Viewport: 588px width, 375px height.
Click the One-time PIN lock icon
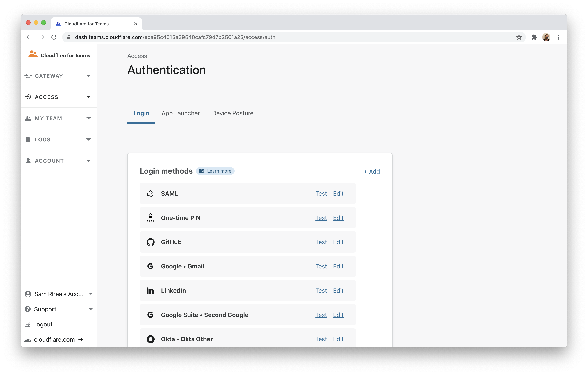point(150,218)
